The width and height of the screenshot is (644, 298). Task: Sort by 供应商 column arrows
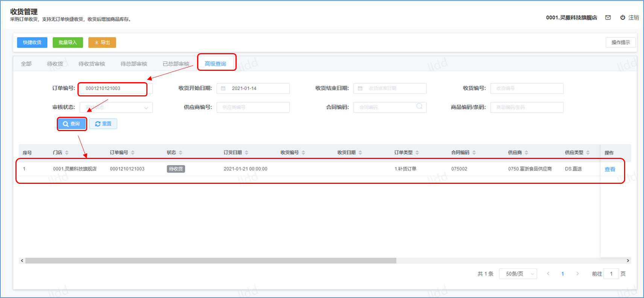(526, 153)
